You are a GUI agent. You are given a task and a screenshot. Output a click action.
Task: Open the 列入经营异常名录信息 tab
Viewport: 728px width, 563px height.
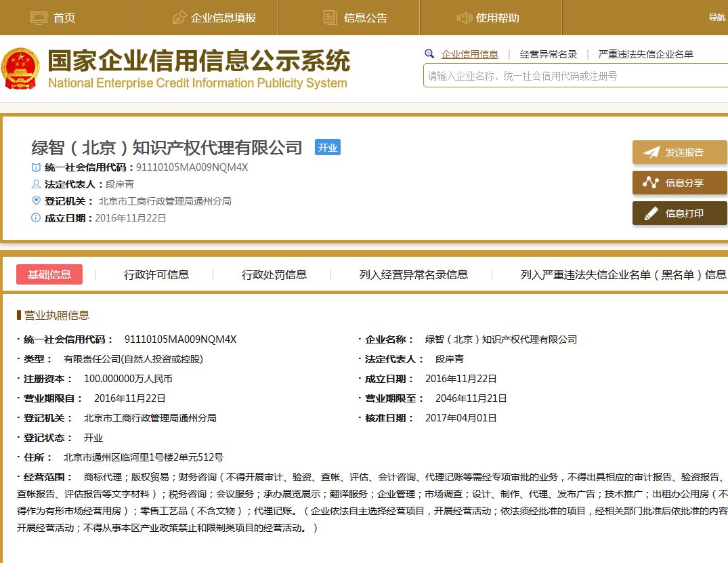(414, 274)
